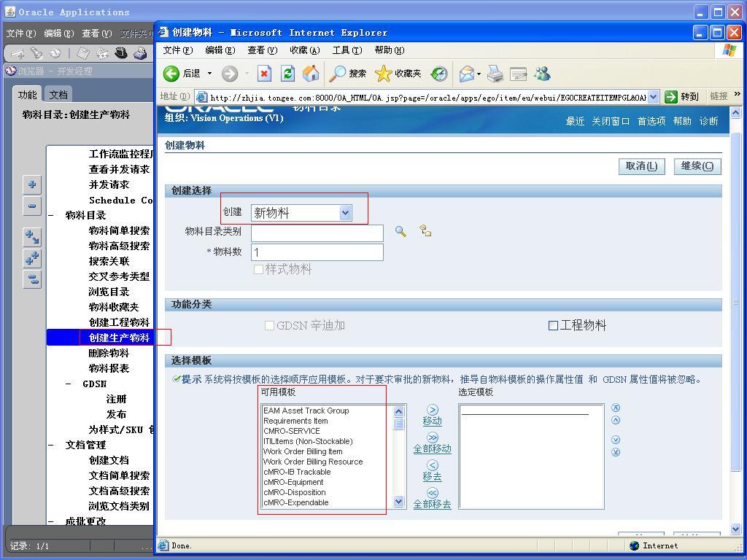This screenshot has height=560, width=747.
Task: Select cMRO-Equipment template in list
Action: [x=293, y=482]
